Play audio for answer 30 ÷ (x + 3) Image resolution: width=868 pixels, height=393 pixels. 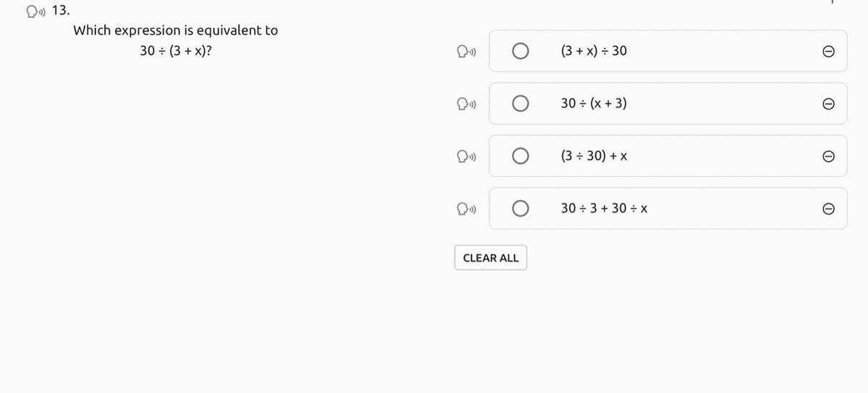point(465,104)
